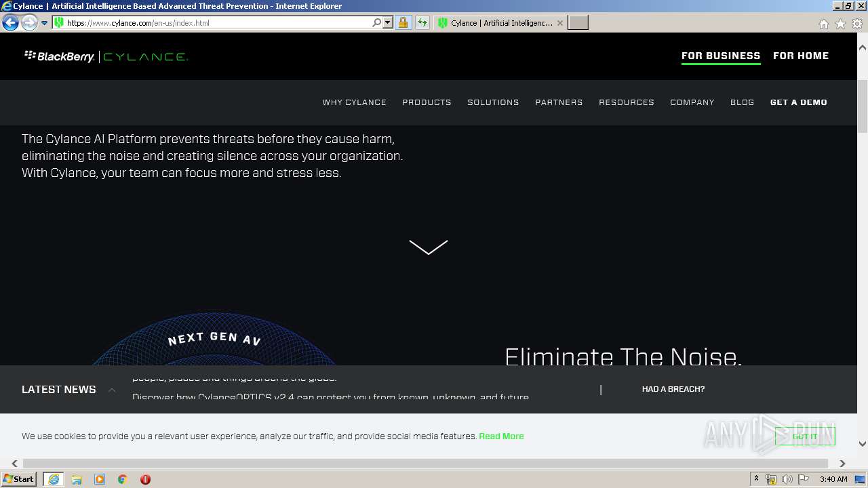Click Eliminate The Noise heading
Image resolution: width=868 pixels, height=488 pixels.
point(623,357)
